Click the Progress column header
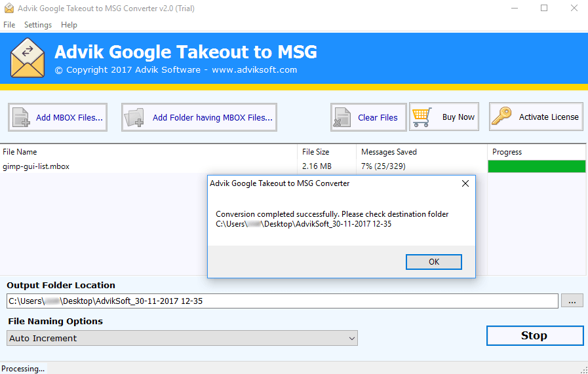The image size is (588, 374). coord(537,152)
